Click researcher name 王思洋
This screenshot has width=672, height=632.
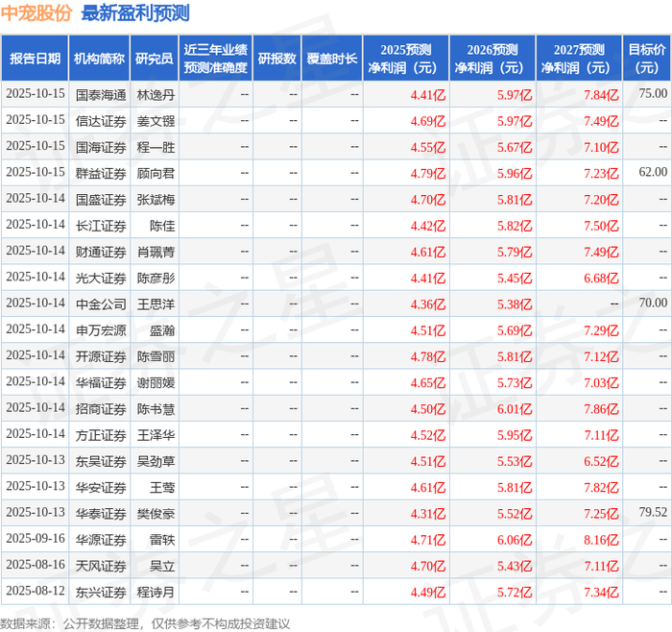point(156,304)
